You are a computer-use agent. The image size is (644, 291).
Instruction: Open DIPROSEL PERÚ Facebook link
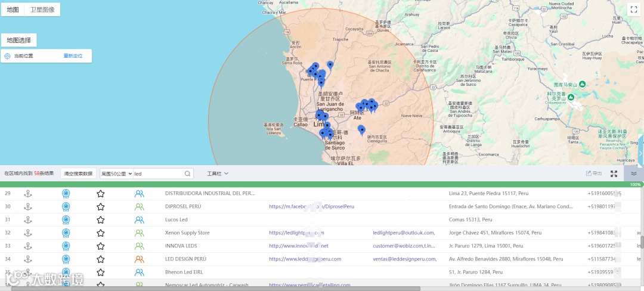[x=311, y=207]
